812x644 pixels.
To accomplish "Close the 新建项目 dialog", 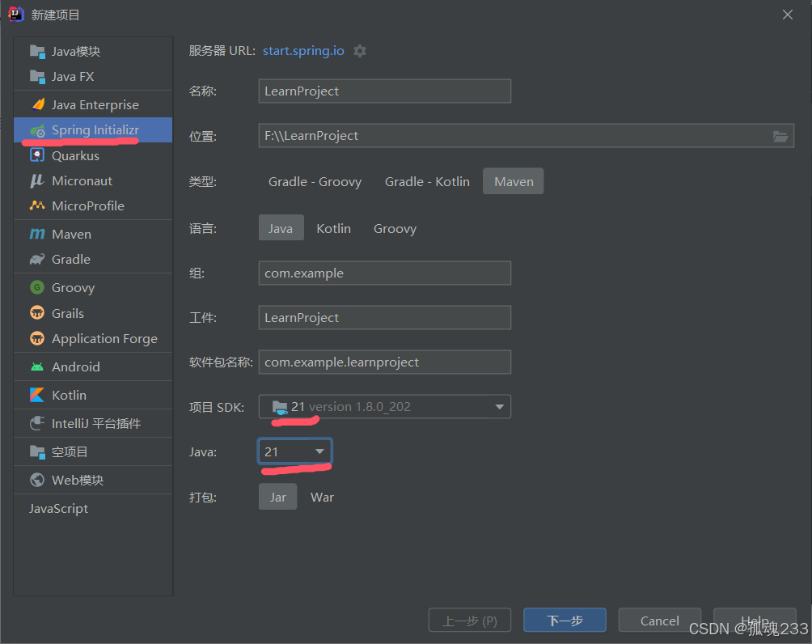I will pyautogui.click(x=788, y=15).
